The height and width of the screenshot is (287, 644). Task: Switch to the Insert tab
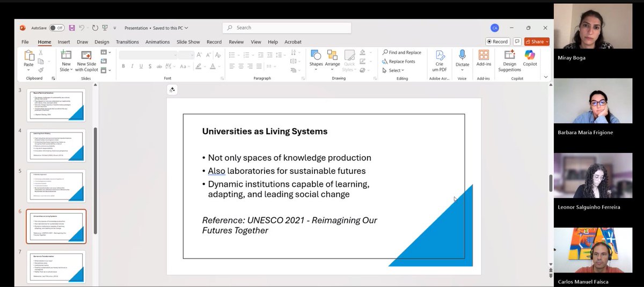pos(64,42)
